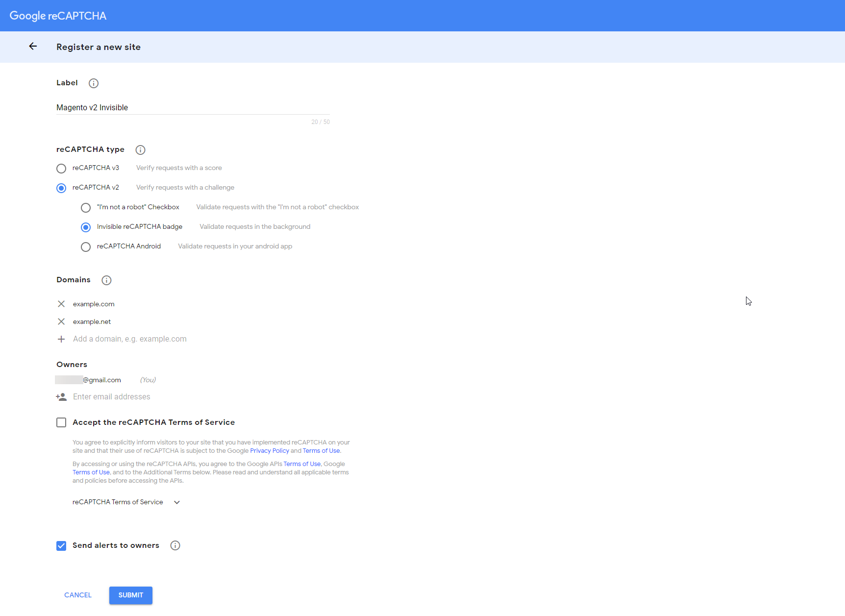Image resolution: width=845 pixels, height=616 pixels.
Task: Choose the Invisible reCAPTCHA badge option
Action: pyautogui.click(x=86, y=227)
